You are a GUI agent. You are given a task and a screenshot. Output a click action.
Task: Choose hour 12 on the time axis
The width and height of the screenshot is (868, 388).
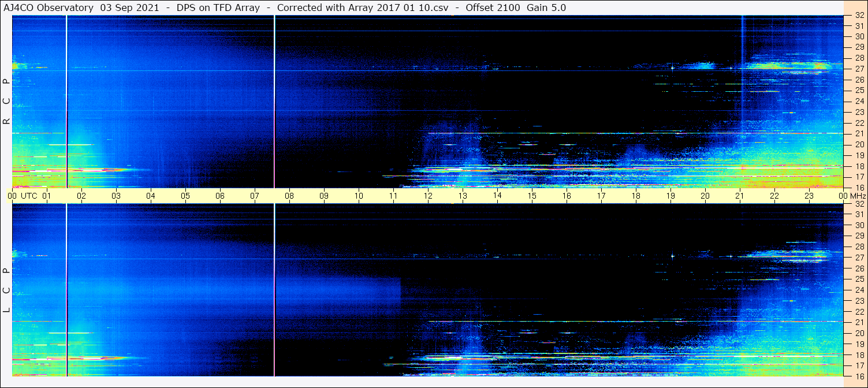pos(428,196)
